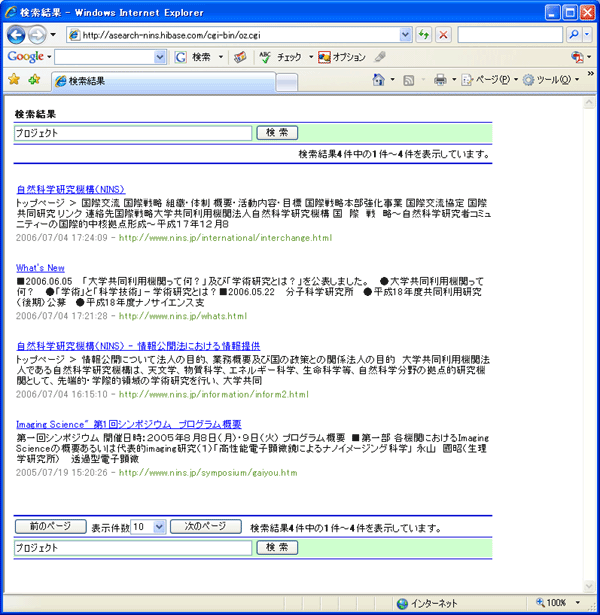
Task: Open search provider dropdown next to magnifier
Action: (x=587, y=35)
